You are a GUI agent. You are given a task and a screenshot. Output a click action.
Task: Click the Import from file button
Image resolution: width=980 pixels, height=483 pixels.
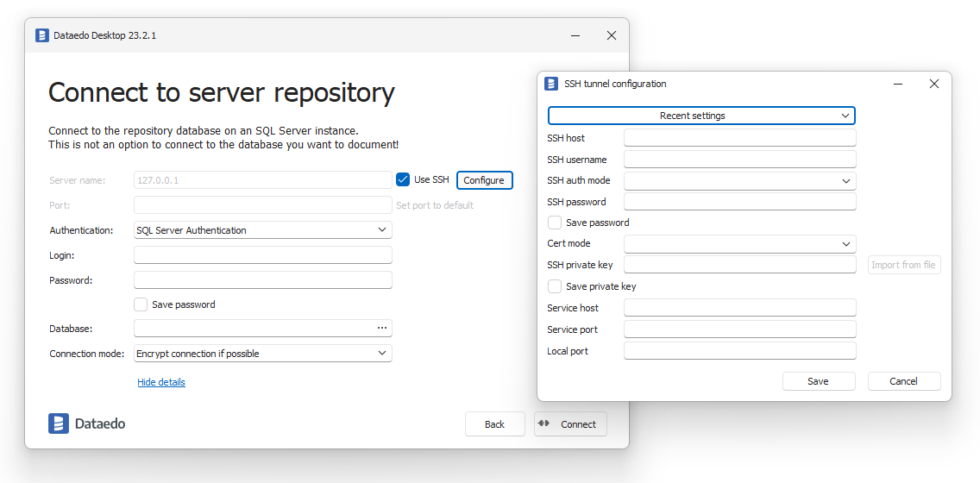[x=904, y=265]
